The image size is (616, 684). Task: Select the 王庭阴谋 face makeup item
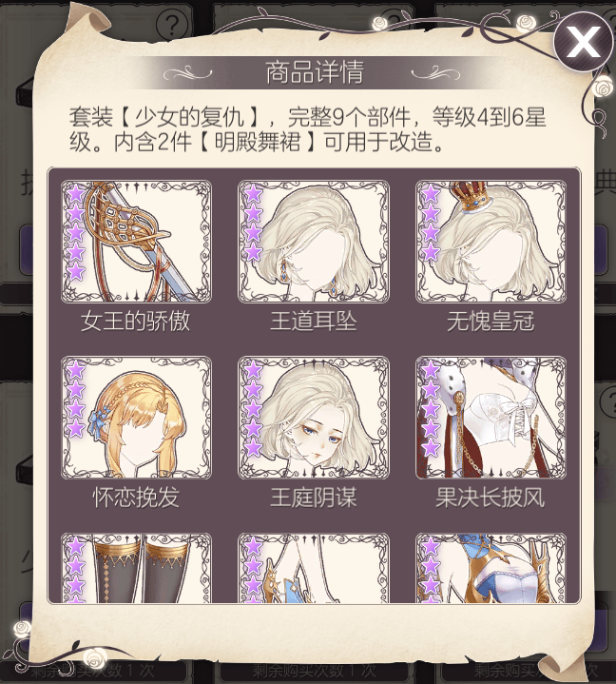click(x=314, y=418)
